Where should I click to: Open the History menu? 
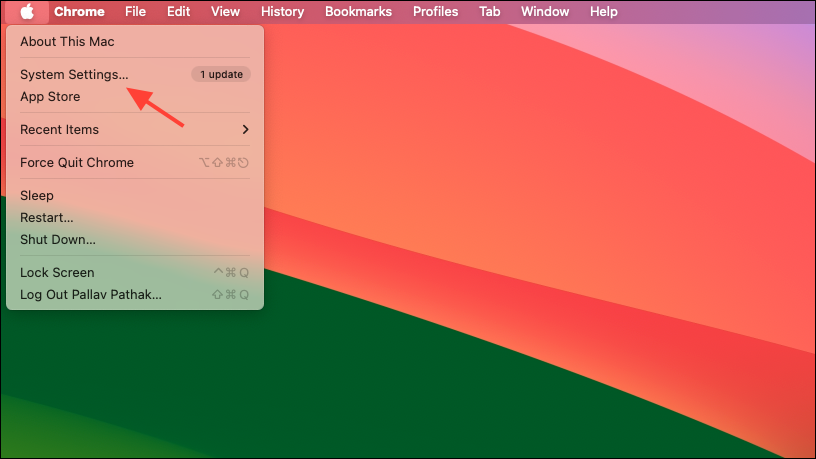click(282, 11)
